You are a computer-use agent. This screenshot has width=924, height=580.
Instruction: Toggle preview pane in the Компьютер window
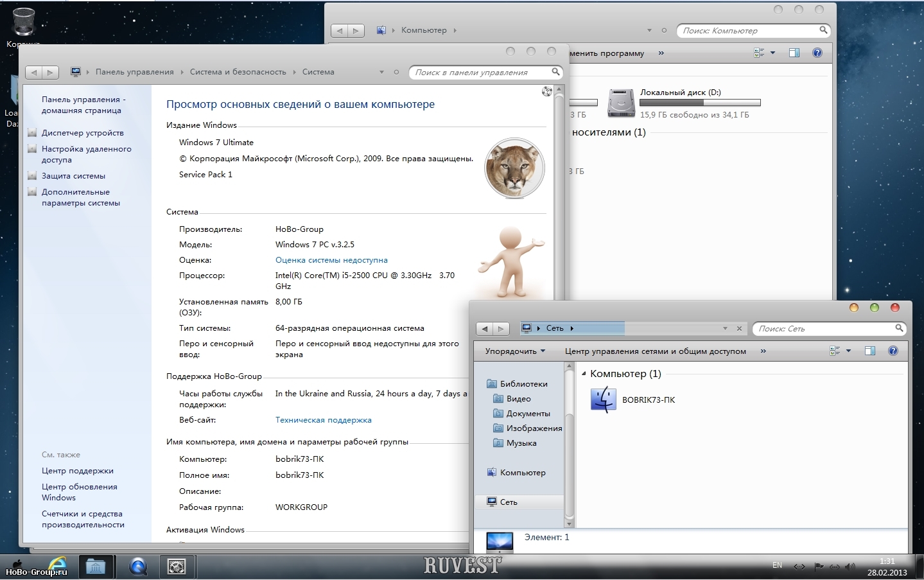click(x=794, y=53)
